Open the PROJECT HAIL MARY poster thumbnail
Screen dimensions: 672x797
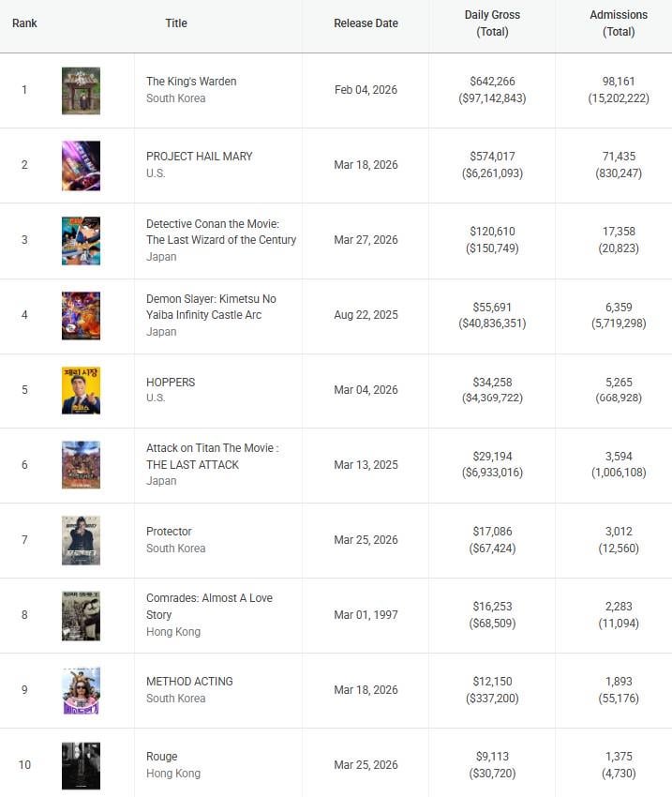click(x=81, y=166)
